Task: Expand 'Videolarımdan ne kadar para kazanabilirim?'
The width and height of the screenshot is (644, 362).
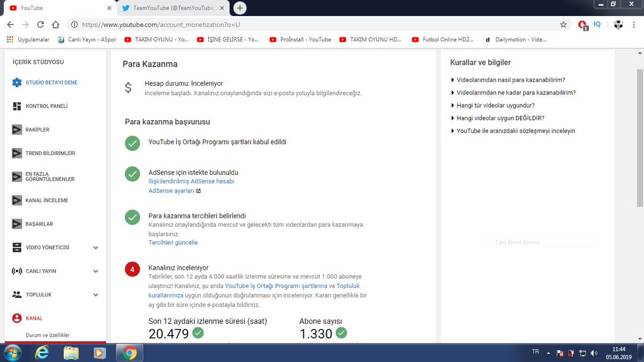Action: (x=513, y=92)
